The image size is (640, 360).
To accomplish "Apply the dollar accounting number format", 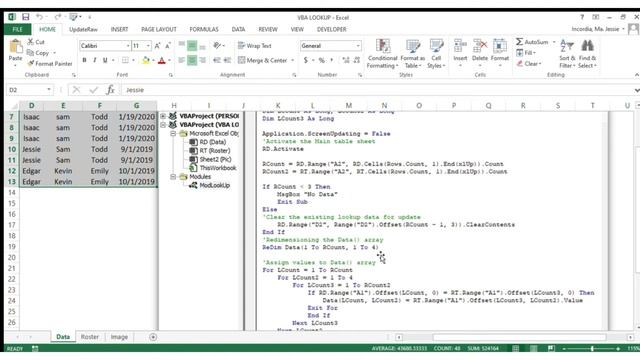I will pos(305,60).
